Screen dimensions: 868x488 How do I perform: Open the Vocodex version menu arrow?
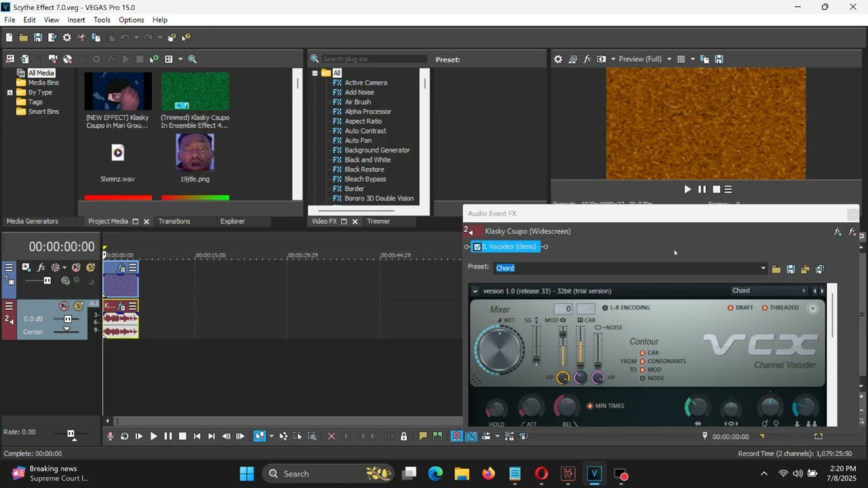475,291
